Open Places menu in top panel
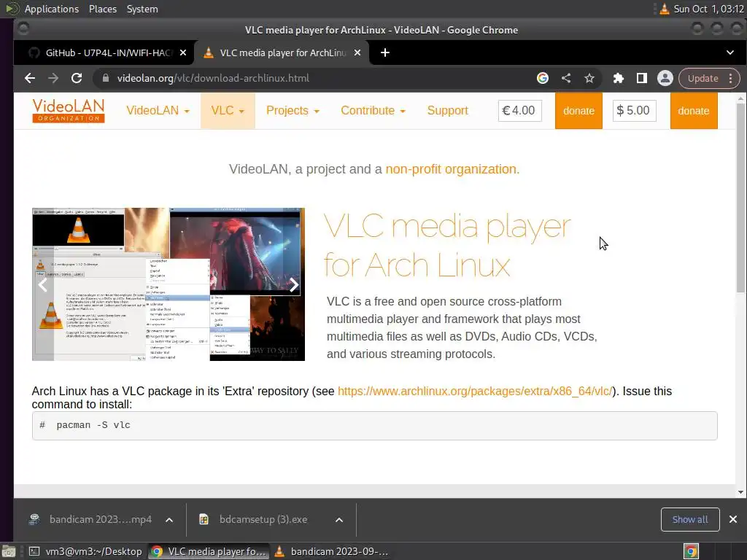 pyautogui.click(x=103, y=9)
